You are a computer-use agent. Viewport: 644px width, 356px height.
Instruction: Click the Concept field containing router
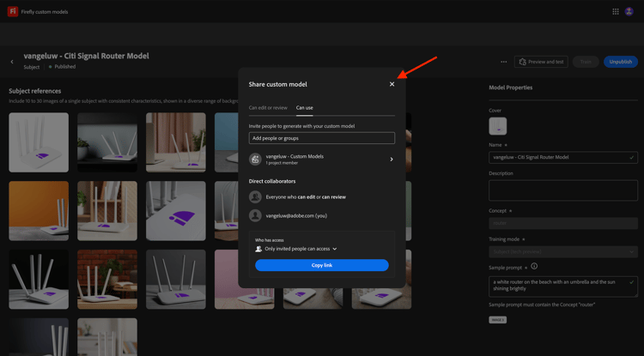563,223
